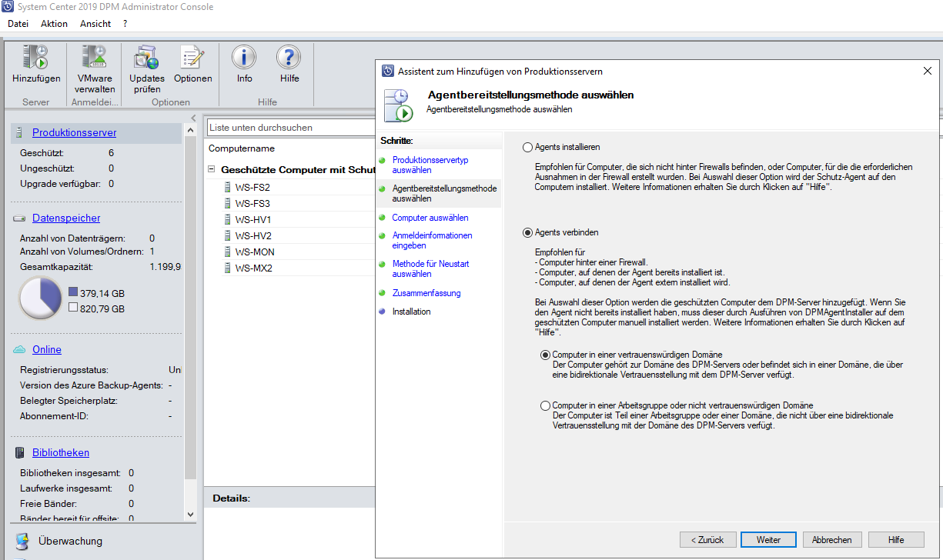This screenshot has width=943, height=560.
Task: Click the DPM console title bar icon
Action: [x=6, y=7]
